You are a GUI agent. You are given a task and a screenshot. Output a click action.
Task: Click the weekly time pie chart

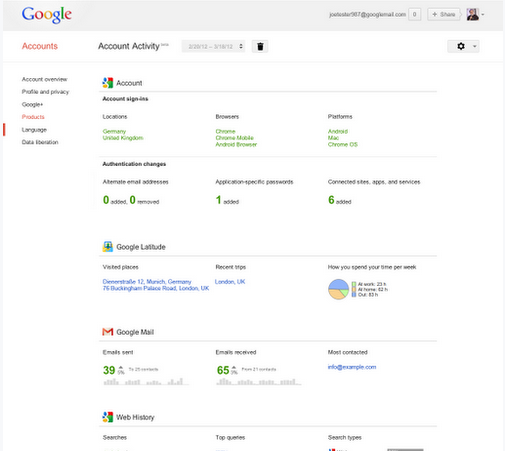click(x=338, y=289)
